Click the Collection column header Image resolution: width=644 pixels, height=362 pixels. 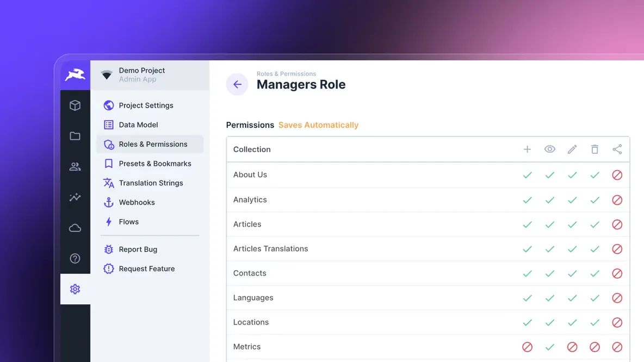click(x=252, y=149)
